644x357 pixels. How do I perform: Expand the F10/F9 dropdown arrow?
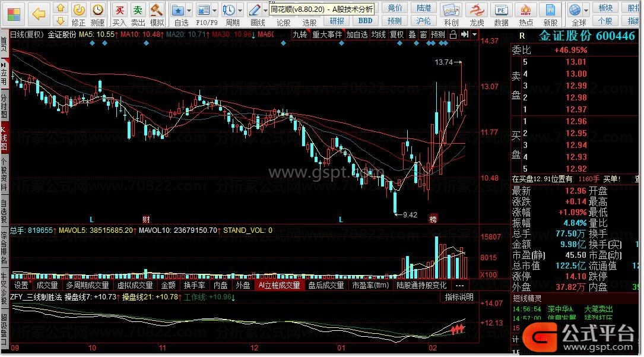coord(214,10)
